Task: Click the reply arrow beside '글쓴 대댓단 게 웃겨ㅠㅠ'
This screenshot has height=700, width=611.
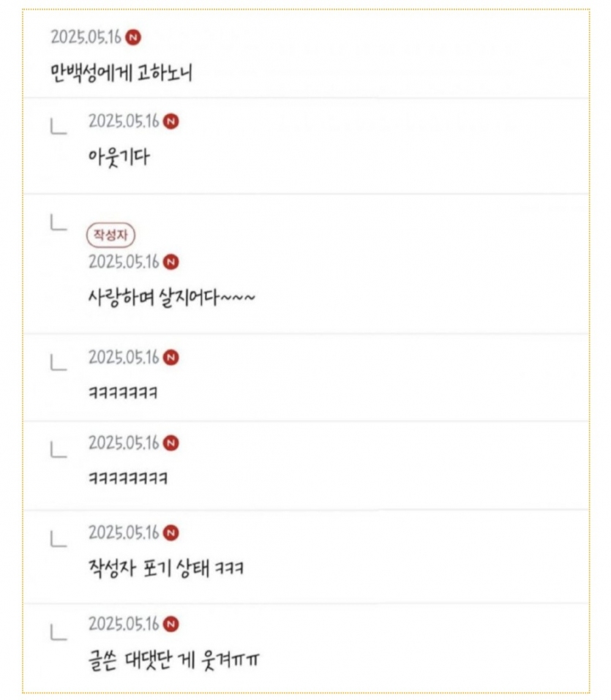Action: [59, 632]
